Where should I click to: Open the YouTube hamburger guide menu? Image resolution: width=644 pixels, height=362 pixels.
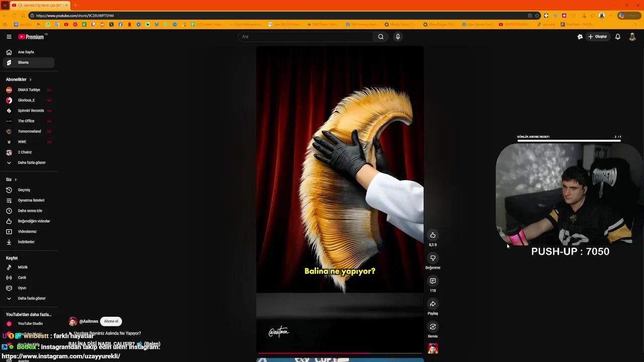tap(9, 37)
